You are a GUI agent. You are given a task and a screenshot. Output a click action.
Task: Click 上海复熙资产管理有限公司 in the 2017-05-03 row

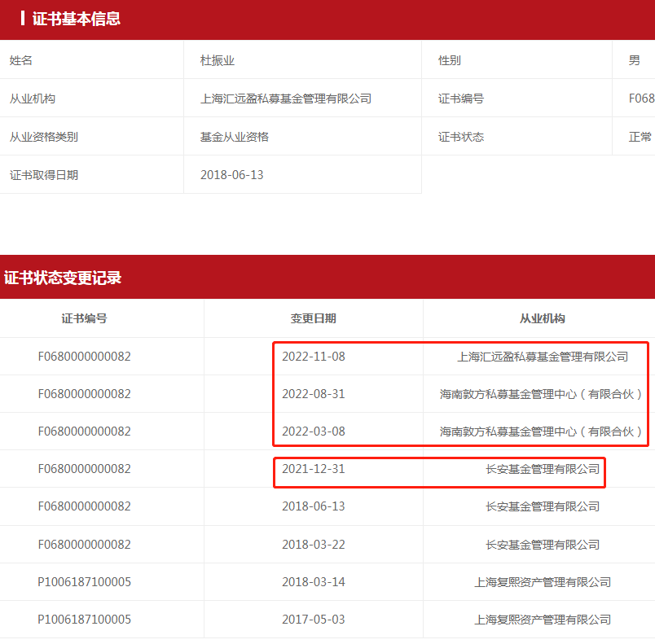(x=543, y=620)
